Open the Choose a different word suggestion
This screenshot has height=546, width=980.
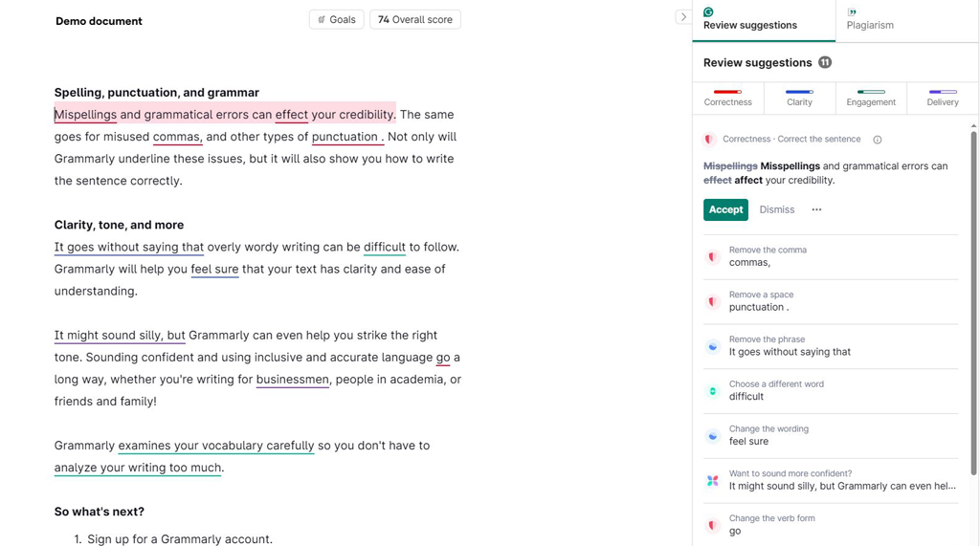831,391
